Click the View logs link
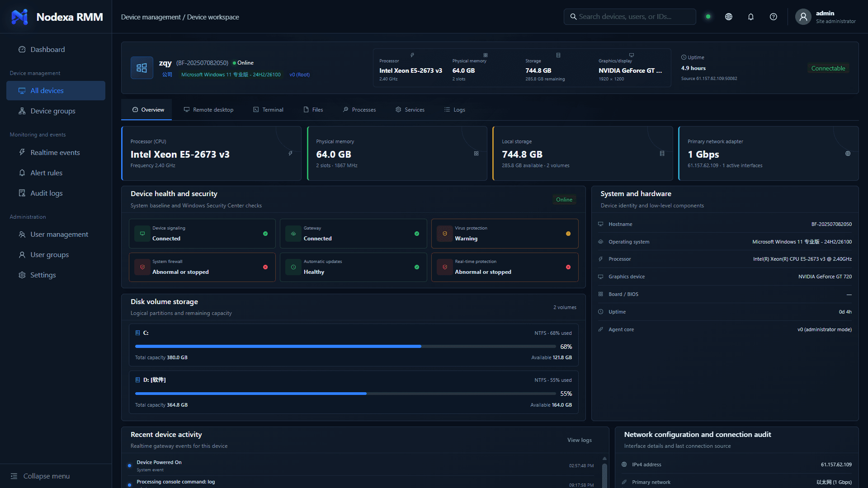The image size is (868, 488). tap(580, 440)
